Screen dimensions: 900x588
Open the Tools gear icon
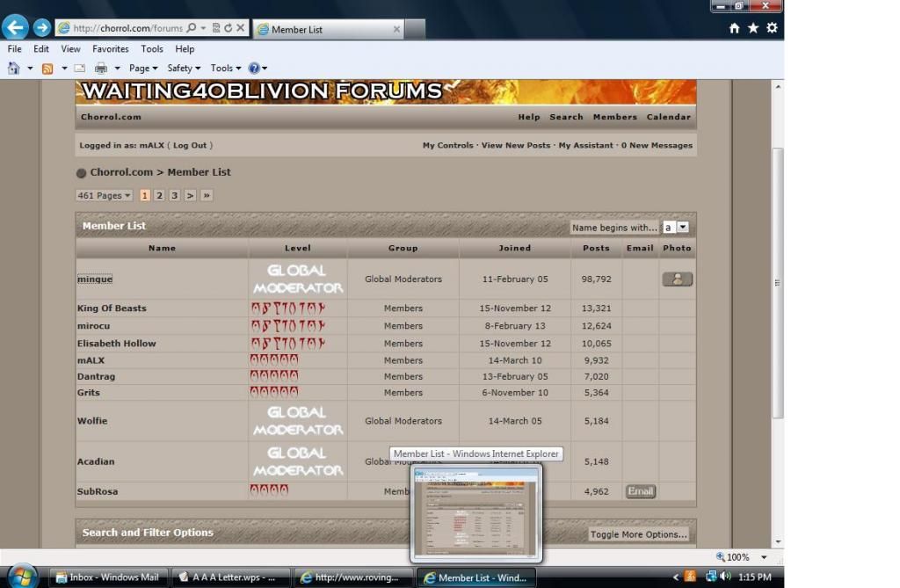pyautogui.click(x=772, y=27)
